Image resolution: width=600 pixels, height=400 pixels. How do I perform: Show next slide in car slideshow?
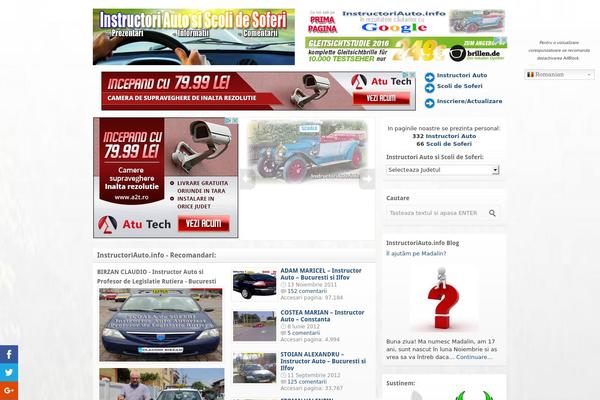(x=367, y=179)
